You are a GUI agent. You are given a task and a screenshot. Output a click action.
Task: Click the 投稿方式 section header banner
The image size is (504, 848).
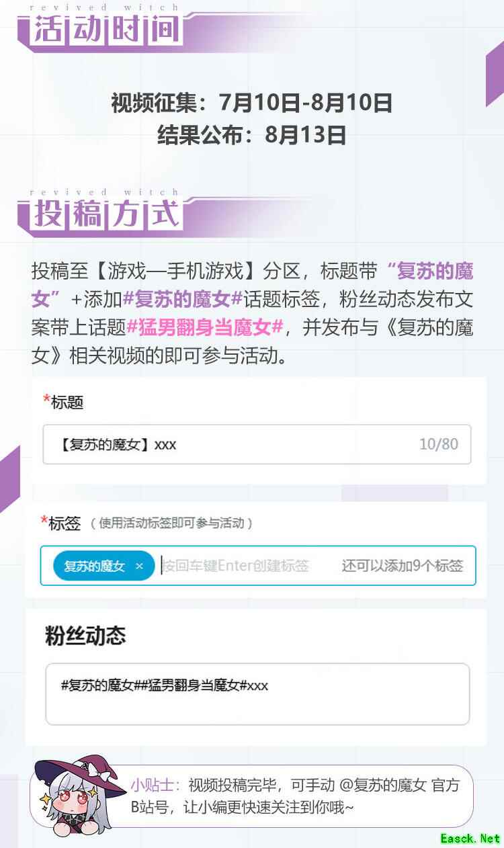click(108, 215)
